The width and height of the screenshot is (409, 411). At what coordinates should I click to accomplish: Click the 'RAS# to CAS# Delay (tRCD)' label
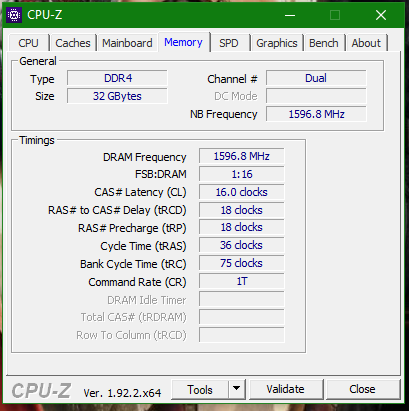point(117,210)
